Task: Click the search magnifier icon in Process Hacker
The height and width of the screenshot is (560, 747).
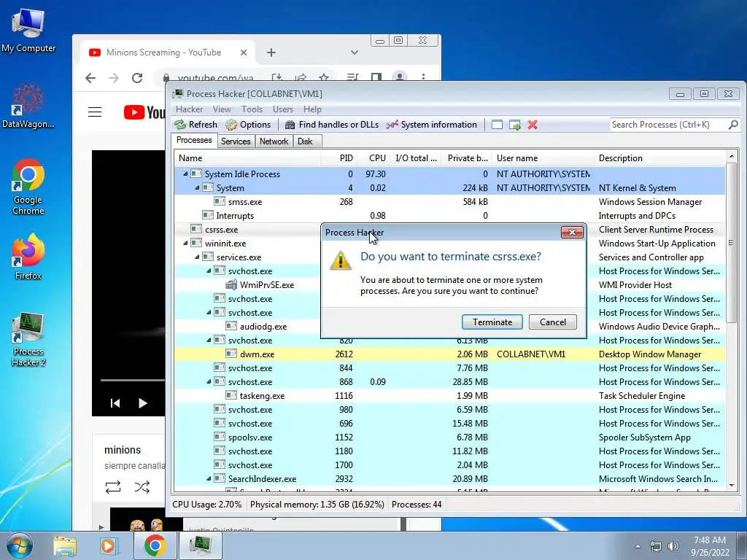Action: pyautogui.click(x=733, y=125)
